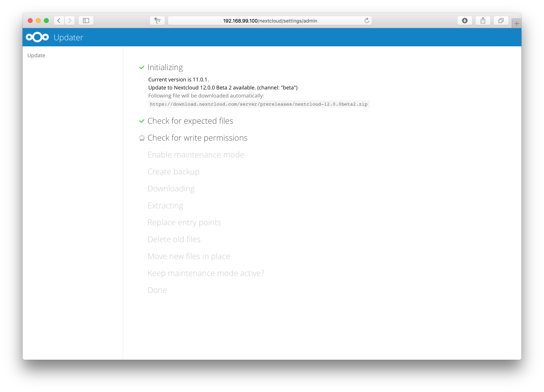
Task: Click the back navigation arrow
Action: coord(59,20)
